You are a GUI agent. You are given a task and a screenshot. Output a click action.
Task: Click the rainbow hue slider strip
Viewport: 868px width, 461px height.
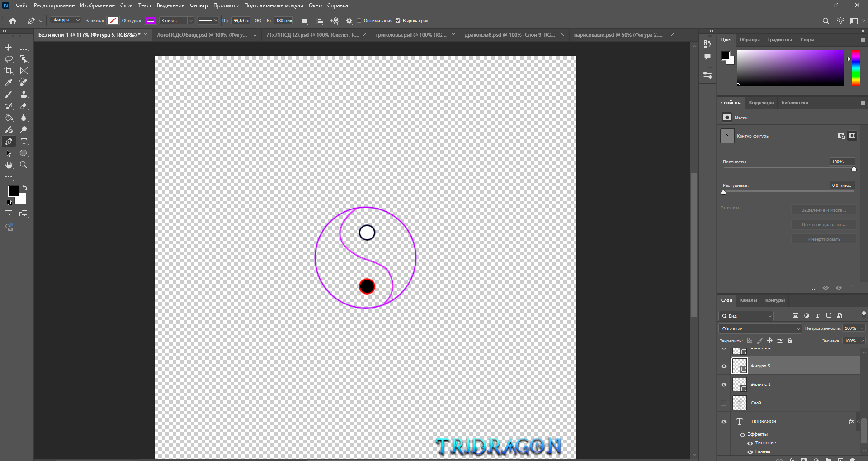[x=856, y=67]
